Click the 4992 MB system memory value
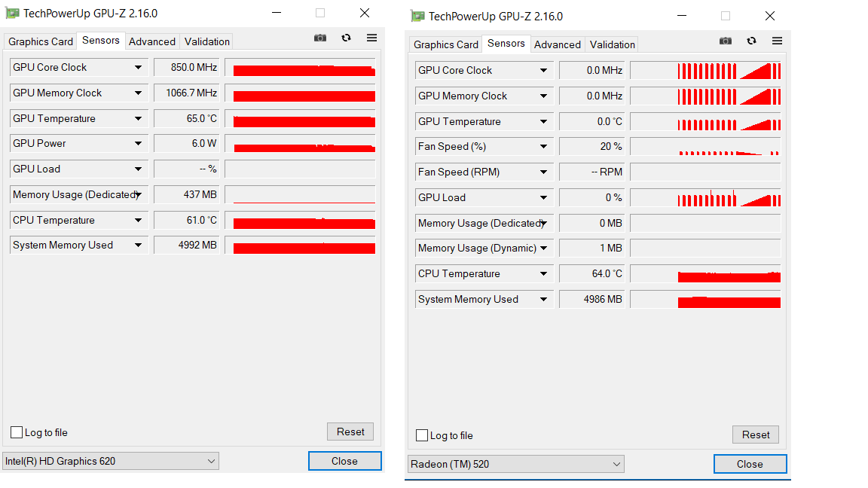The image size is (868, 488). (187, 245)
